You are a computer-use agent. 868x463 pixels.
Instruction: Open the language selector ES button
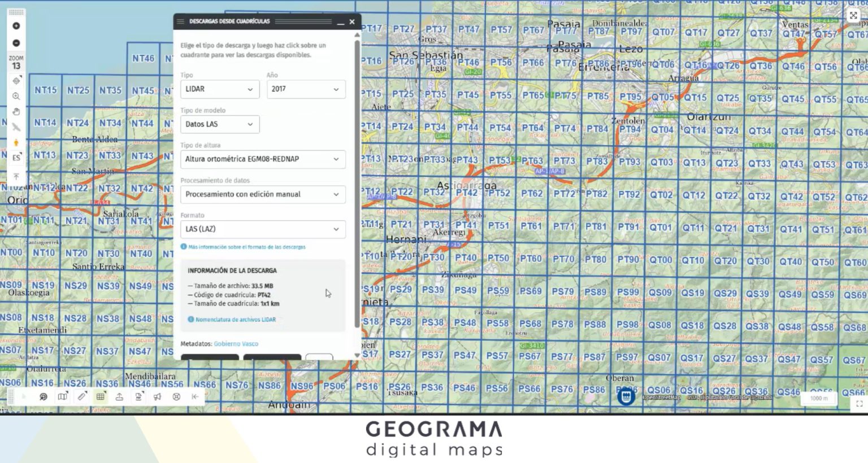16,158
